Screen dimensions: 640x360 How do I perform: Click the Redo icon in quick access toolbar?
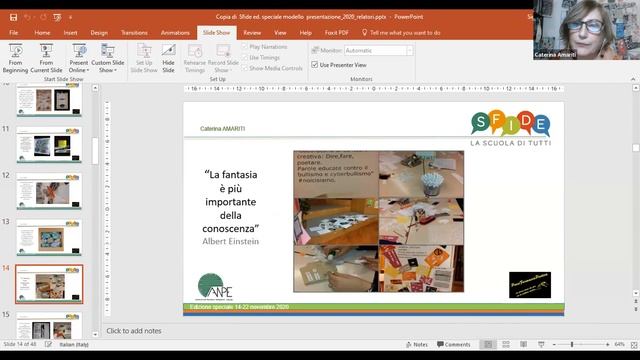[x=43, y=17]
